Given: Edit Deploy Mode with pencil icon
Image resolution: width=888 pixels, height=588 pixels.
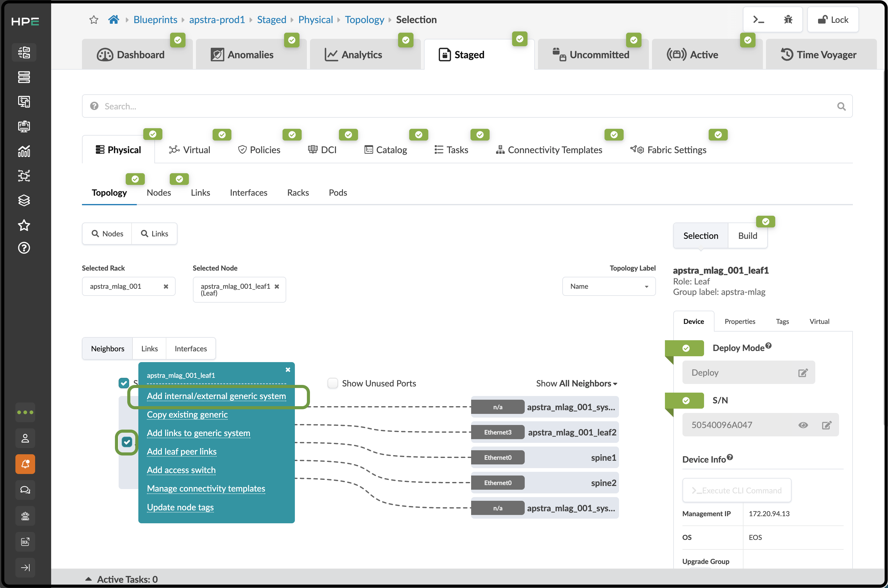Looking at the screenshot, I should pos(803,373).
